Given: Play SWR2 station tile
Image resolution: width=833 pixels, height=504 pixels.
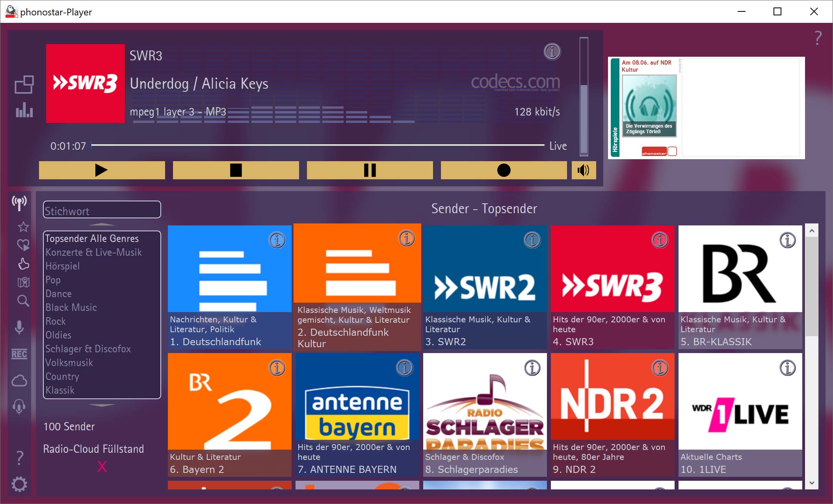Looking at the screenshot, I should tap(485, 287).
